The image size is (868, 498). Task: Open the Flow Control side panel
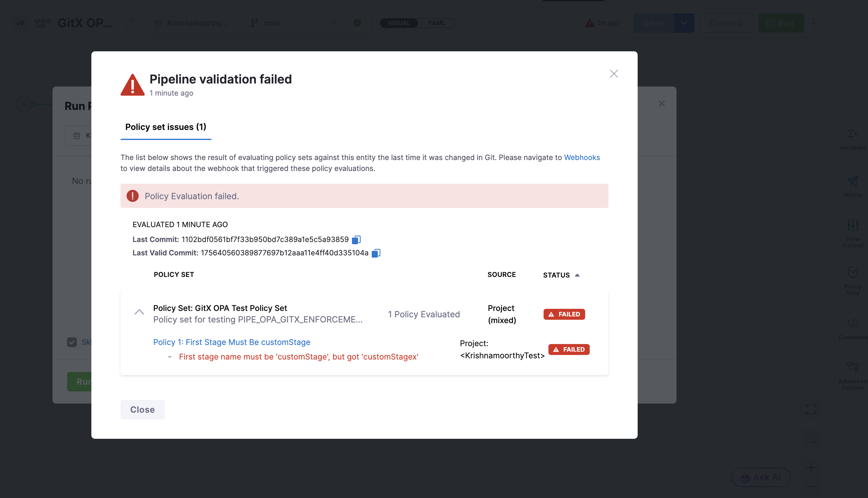(x=853, y=233)
